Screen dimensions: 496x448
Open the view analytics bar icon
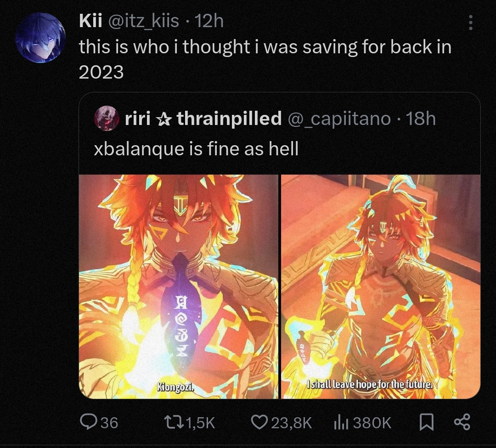[x=341, y=423]
